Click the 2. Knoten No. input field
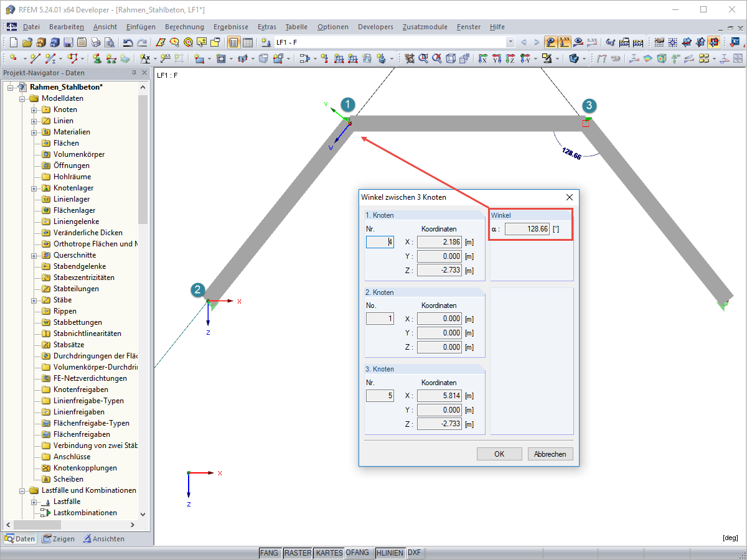The width and height of the screenshot is (747, 560). pos(380,319)
